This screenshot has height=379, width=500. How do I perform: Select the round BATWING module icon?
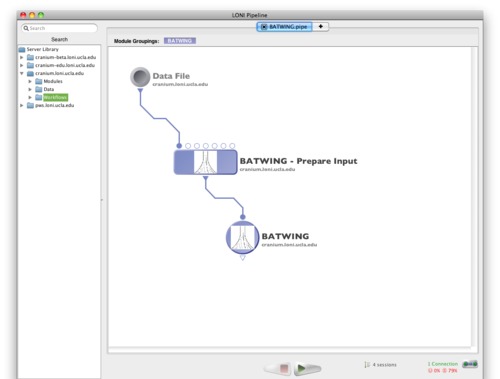coord(242,238)
